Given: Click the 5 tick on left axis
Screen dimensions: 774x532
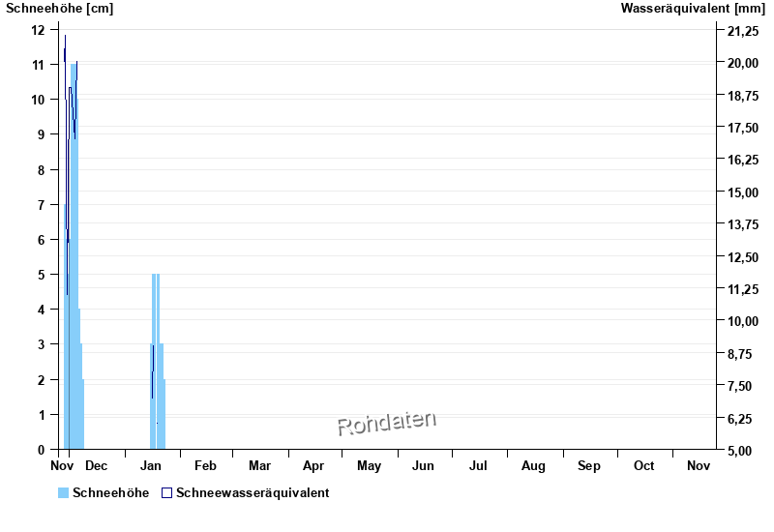Looking at the screenshot, I should tap(41, 275).
